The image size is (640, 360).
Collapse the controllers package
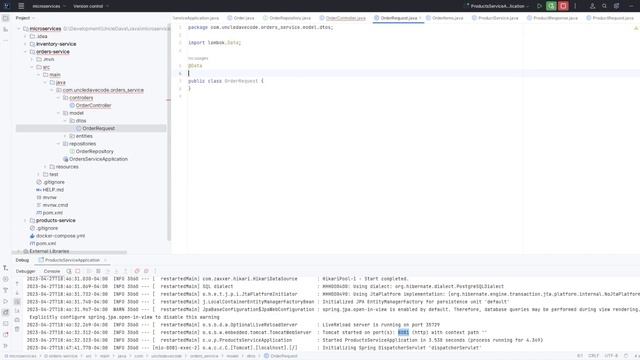tap(59, 98)
